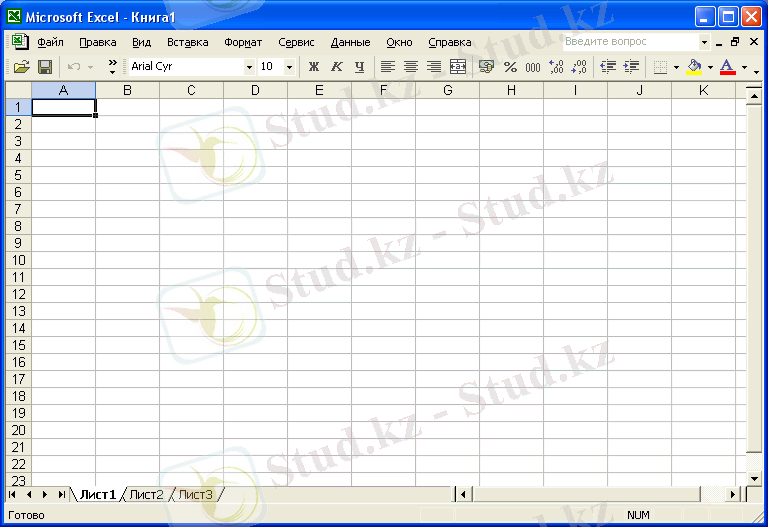The image size is (768, 527).
Task: Select row 12 header
Action: pos(19,294)
